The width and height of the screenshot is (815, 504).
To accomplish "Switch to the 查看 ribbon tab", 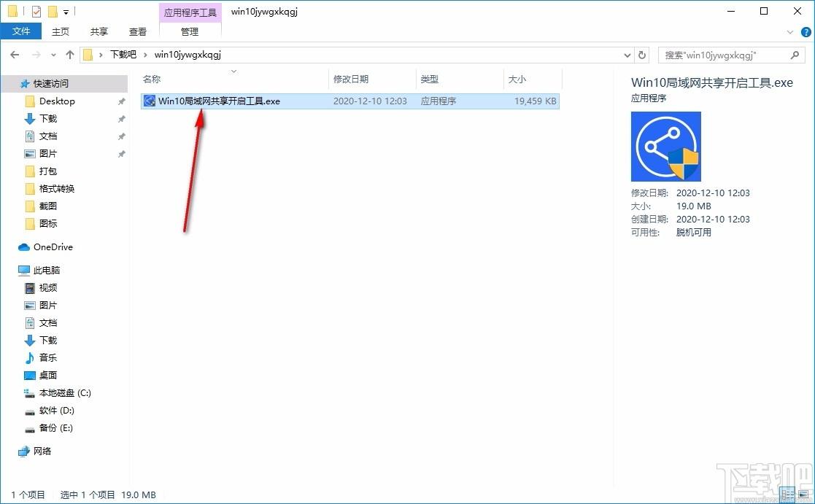I will (x=138, y=31).
